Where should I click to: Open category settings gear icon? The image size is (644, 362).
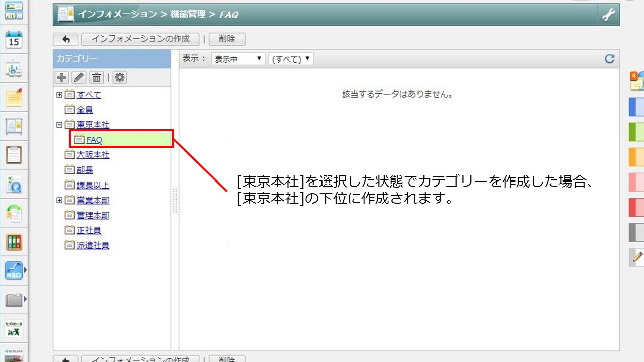pos(120,77)
